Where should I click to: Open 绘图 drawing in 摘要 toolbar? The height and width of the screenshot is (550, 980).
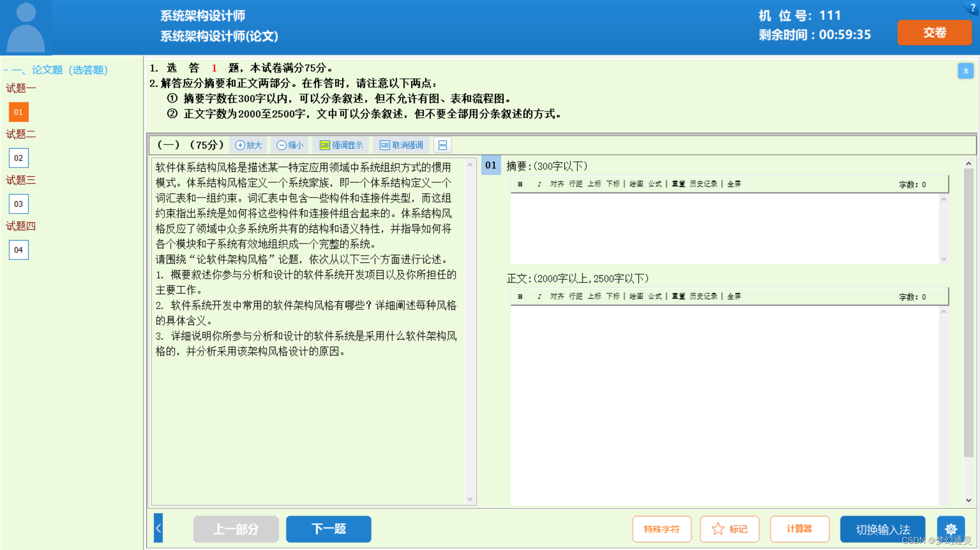click(636, 184)
